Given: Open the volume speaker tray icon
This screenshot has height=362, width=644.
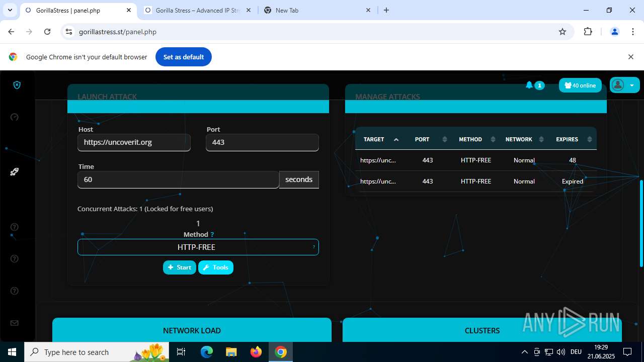Looking at the screenshot, I should (x=561, y=352).
